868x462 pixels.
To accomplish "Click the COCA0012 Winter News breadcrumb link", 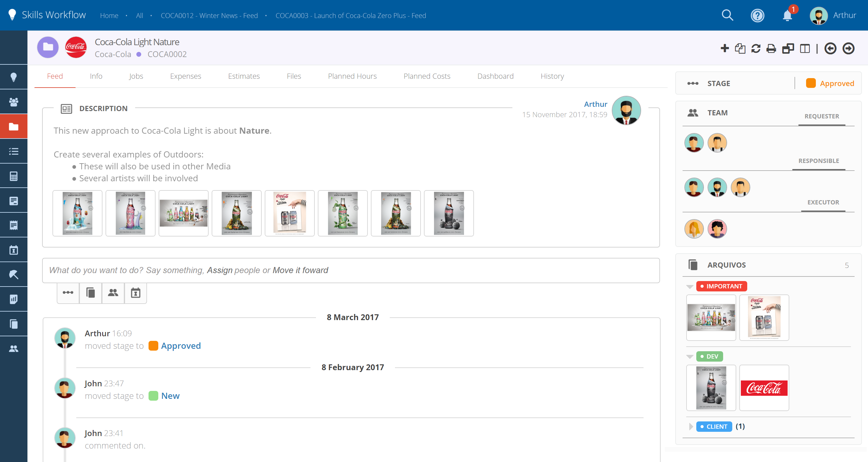I will [209, 16].
